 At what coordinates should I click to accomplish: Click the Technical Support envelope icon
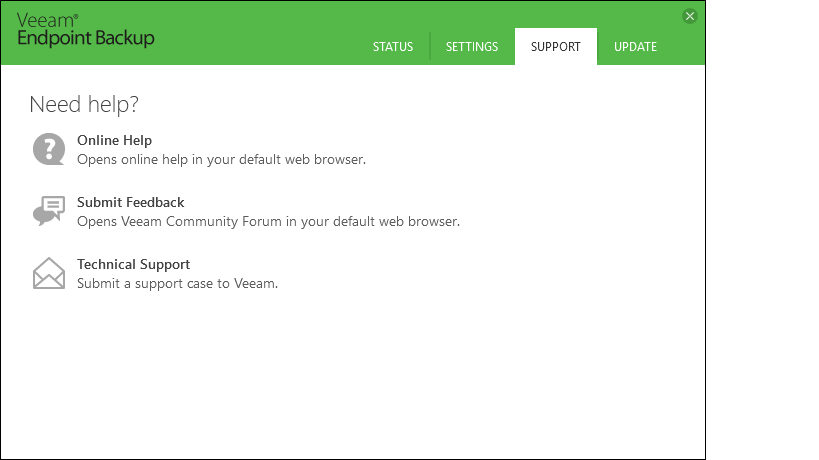tap(48, 273)
